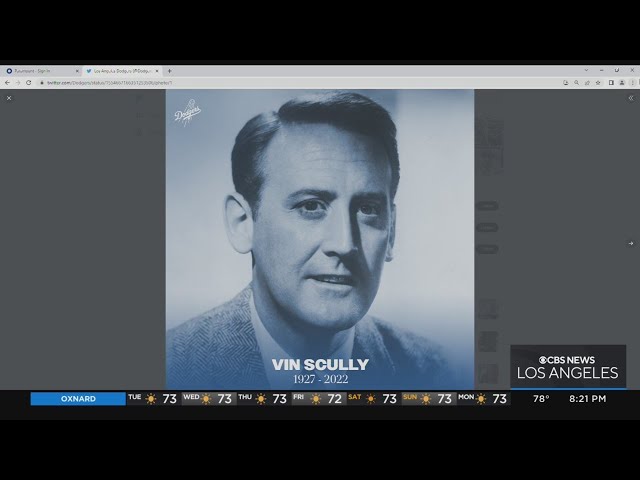Open the browser side panel

click(611, 83)
